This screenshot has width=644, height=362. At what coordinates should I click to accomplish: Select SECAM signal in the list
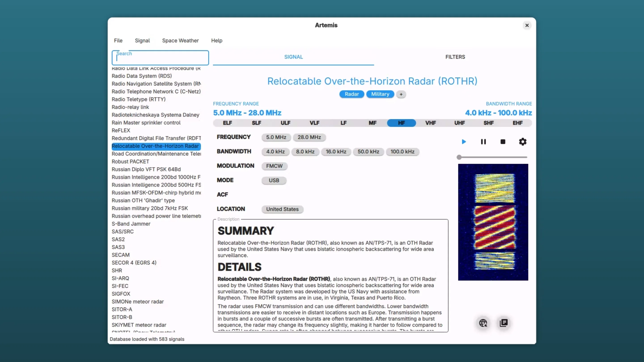click(x=156, y=255)
